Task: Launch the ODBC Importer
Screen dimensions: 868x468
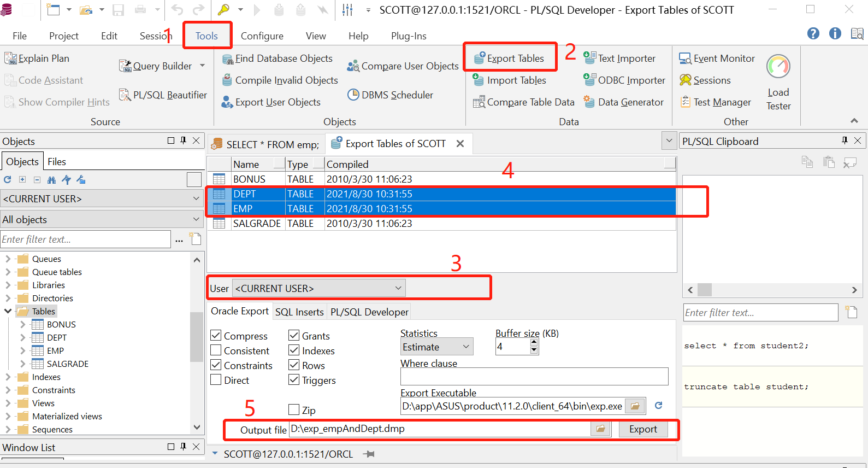Action: [624, 80]
